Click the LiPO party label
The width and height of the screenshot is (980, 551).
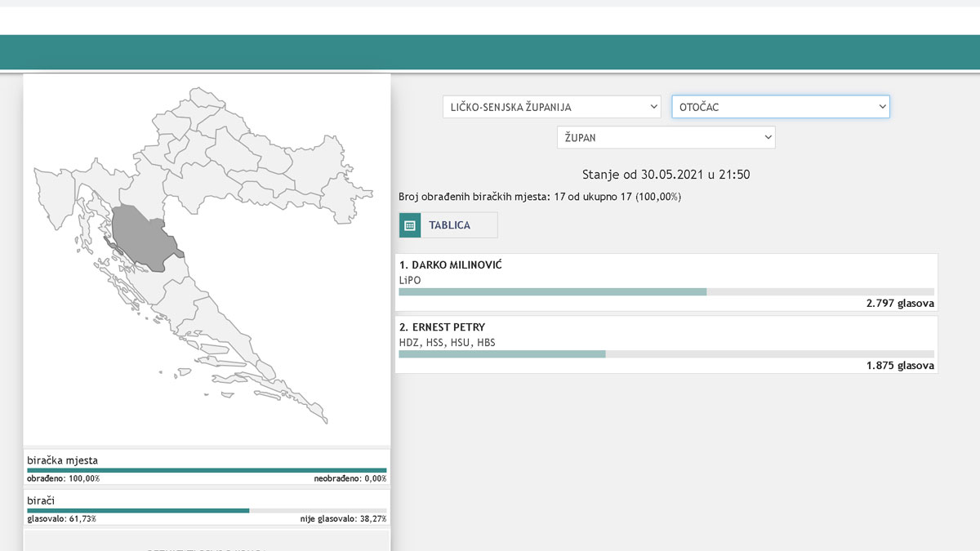pos(410,279)
